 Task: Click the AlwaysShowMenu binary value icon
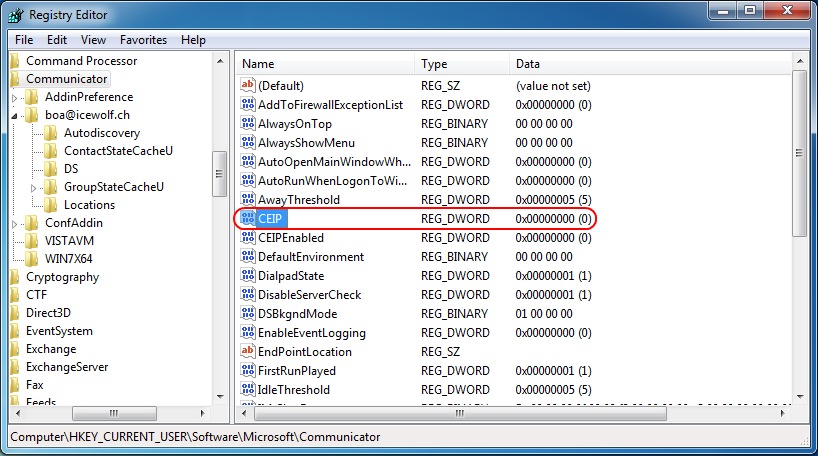pyautogui.click(x=248, y=142)
